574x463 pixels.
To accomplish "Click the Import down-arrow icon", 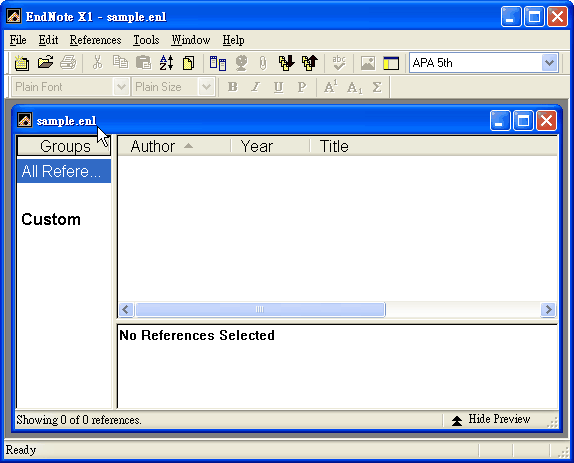I will tap(286, 63).
